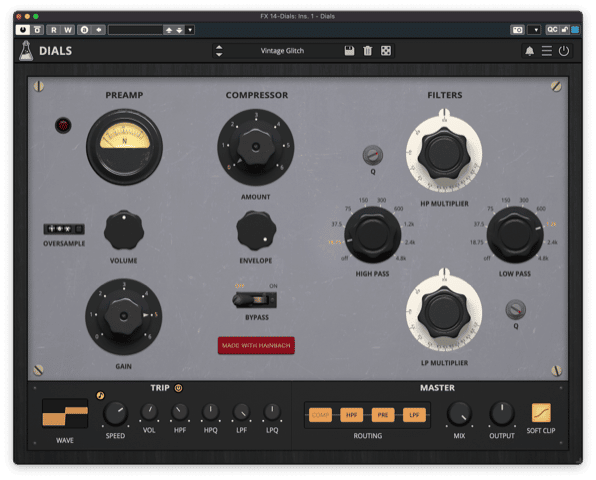
Task: Click the Trip LPF knob
Action: coord(241,412)
